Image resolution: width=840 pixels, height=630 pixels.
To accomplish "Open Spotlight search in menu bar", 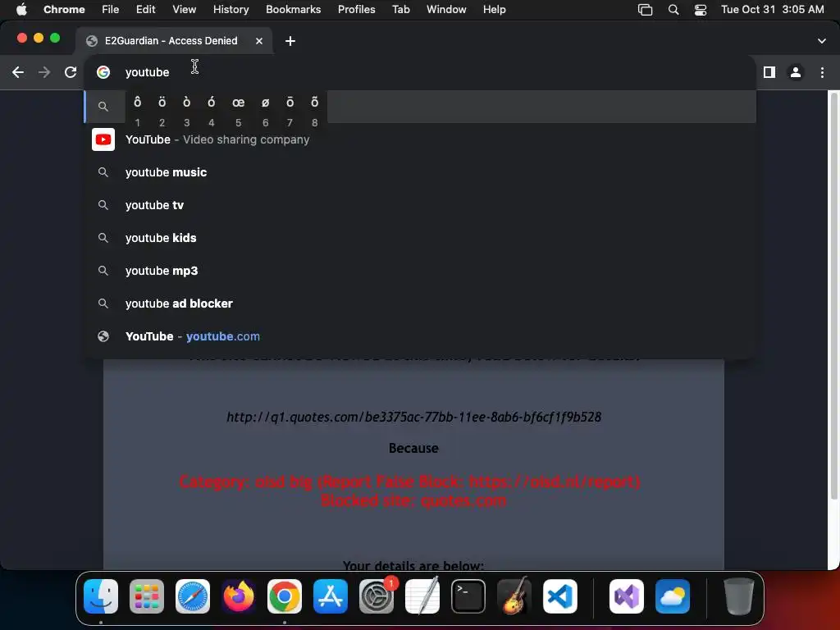I will click(x=673, y=10).
